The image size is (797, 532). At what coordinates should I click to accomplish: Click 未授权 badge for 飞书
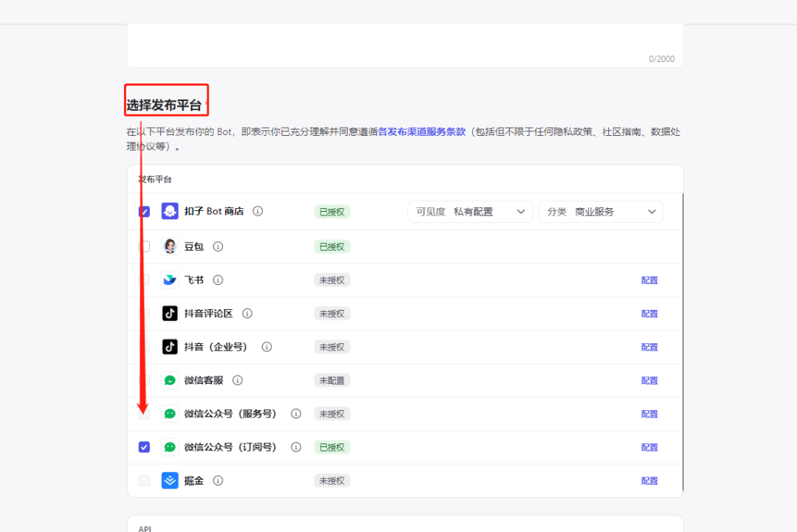coord(332,280)
